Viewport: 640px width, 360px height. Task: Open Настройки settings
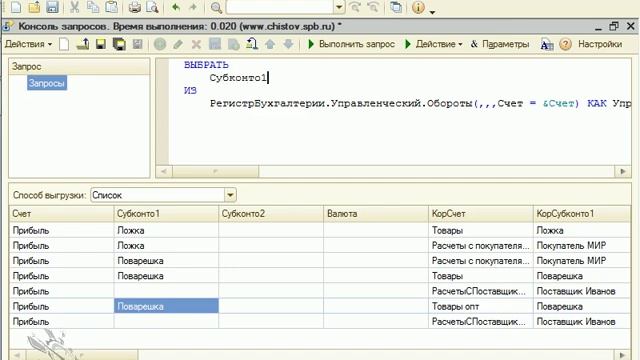600,44
